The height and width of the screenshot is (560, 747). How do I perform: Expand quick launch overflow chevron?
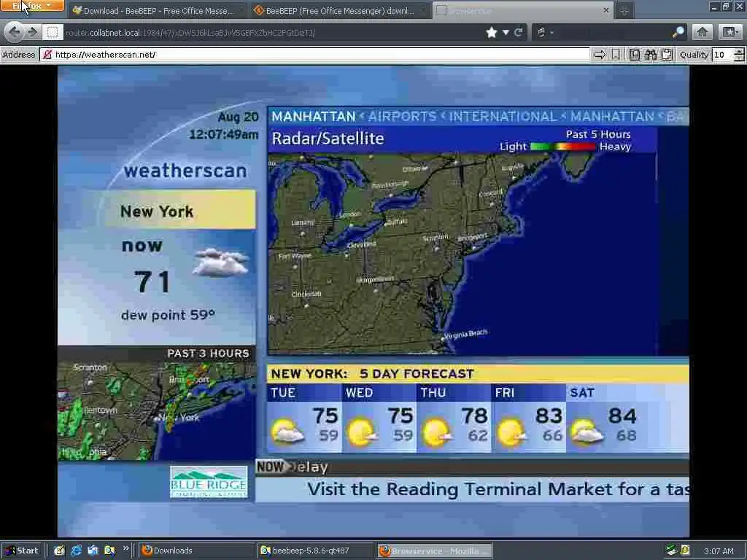(x=125, y=548)
